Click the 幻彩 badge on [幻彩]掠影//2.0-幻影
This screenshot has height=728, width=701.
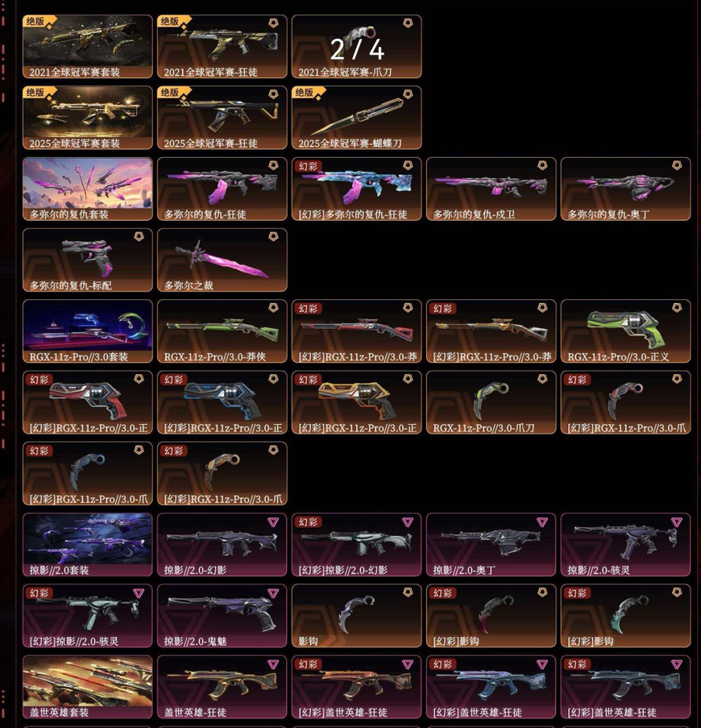pyautogui.click(x=308, y=522)
